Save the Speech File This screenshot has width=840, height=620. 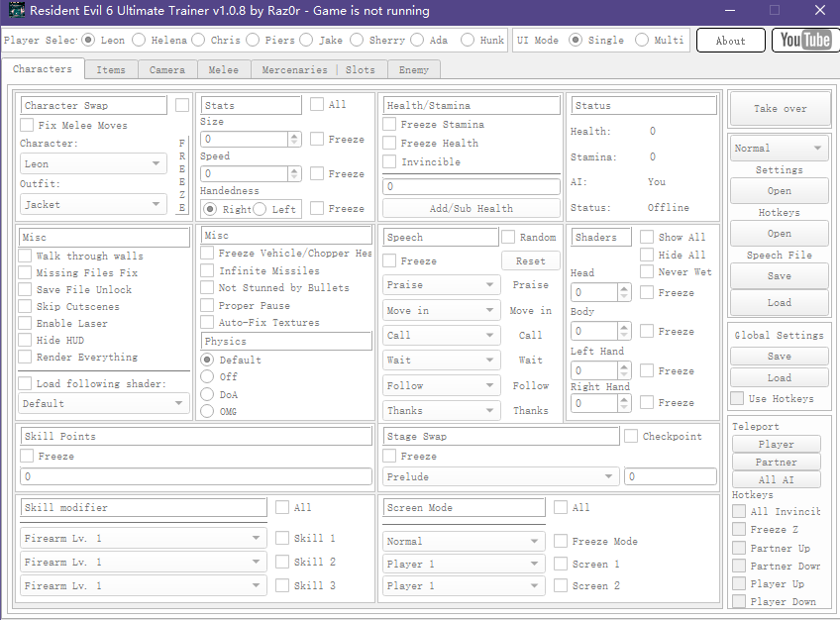tap(779, 275)
